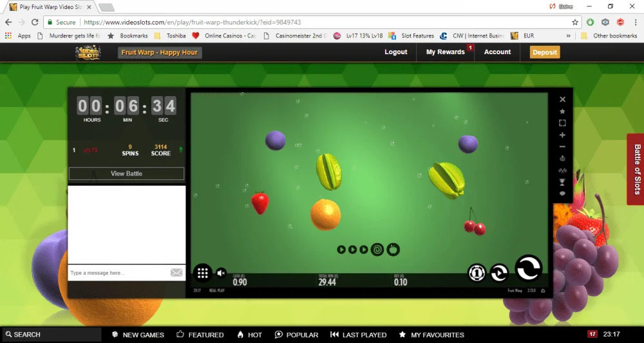Viewport: 644px width, 343px height.
Task: Click the browser back button
Action: pyautogui.click(x=8, y=22)
